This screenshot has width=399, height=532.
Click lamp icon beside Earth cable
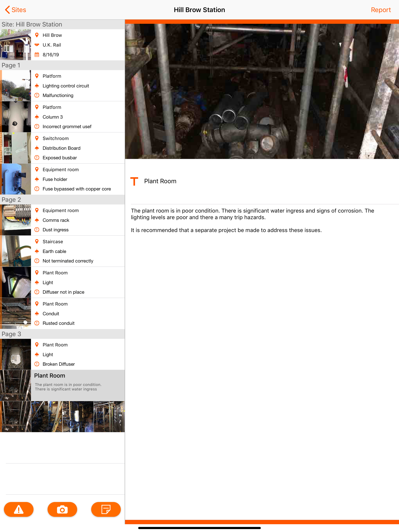click(37, 251)
